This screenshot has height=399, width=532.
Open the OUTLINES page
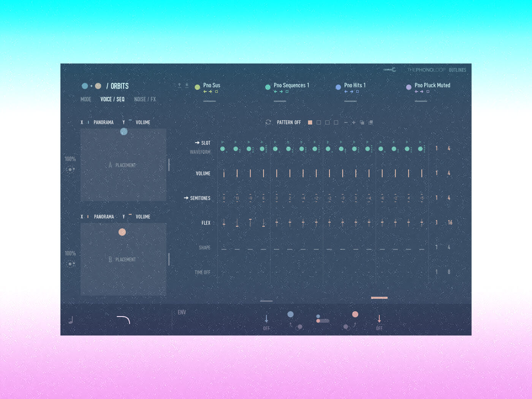point(458,70)
